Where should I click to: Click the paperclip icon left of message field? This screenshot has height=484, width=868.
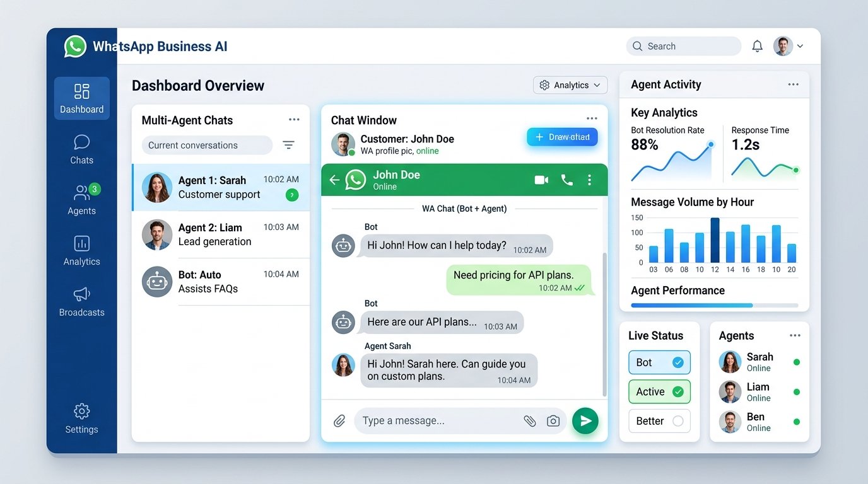339,421
